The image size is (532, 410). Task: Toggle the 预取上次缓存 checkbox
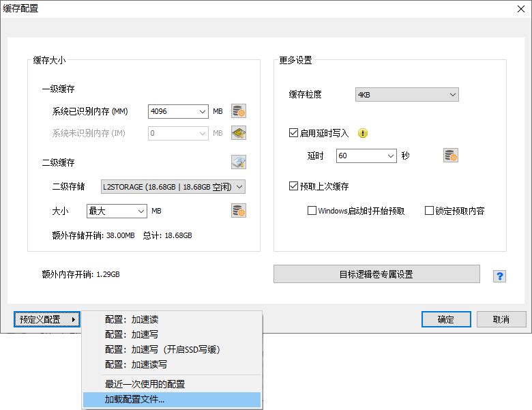pyautogui.click(x=293, y=186)
